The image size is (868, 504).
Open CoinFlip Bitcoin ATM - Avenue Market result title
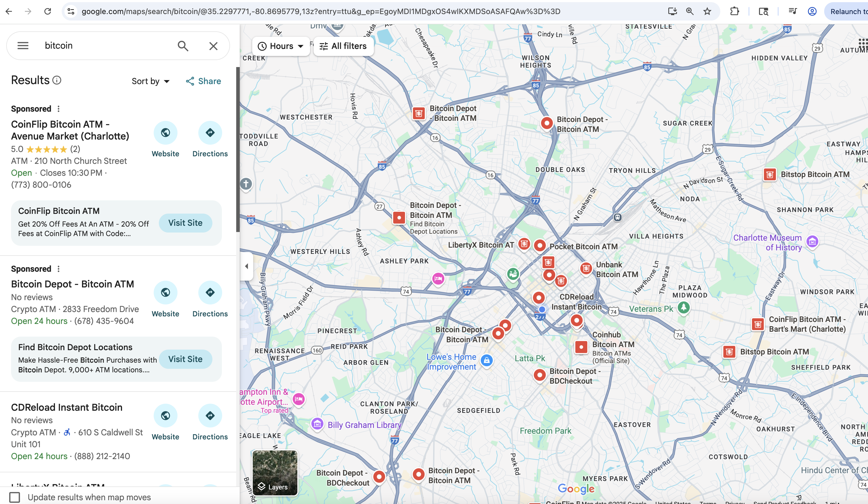(x=70, y=130)
